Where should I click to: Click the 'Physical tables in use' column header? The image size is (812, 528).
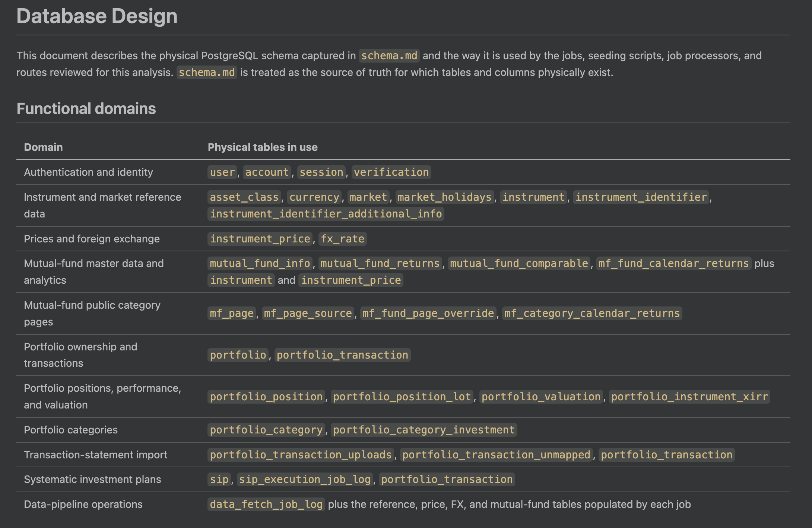263,147
